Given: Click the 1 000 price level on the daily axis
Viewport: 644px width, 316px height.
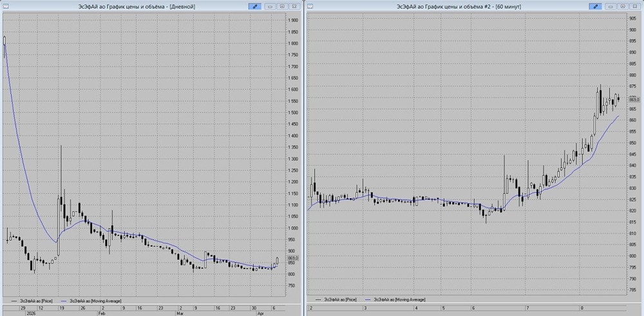Looking at the screenshot, I should [x=293, y=228].
